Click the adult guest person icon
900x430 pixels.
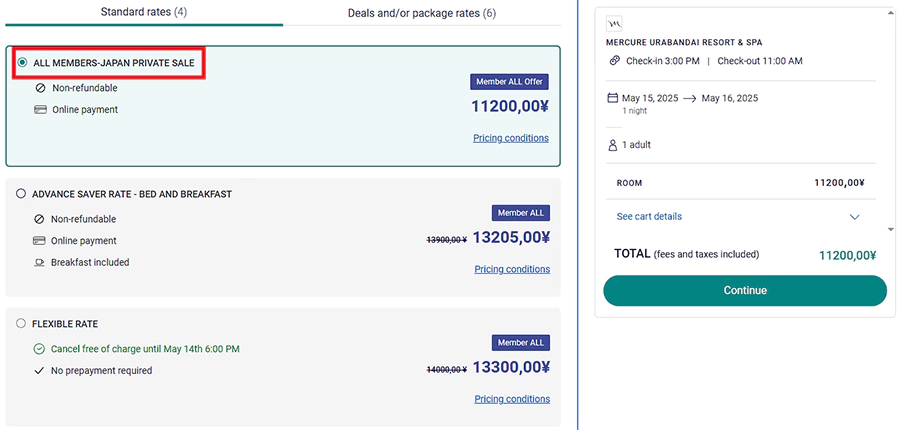pyautogui.click(x=613, y=145)
